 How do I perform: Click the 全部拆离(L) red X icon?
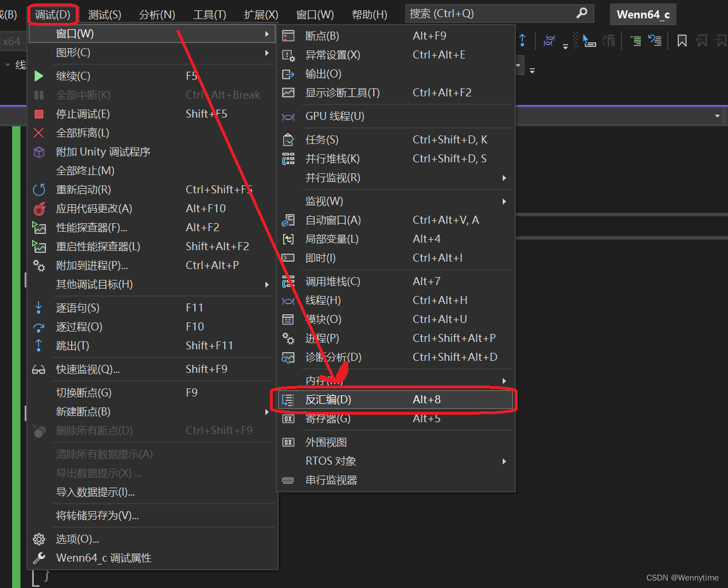pos(38,133)
